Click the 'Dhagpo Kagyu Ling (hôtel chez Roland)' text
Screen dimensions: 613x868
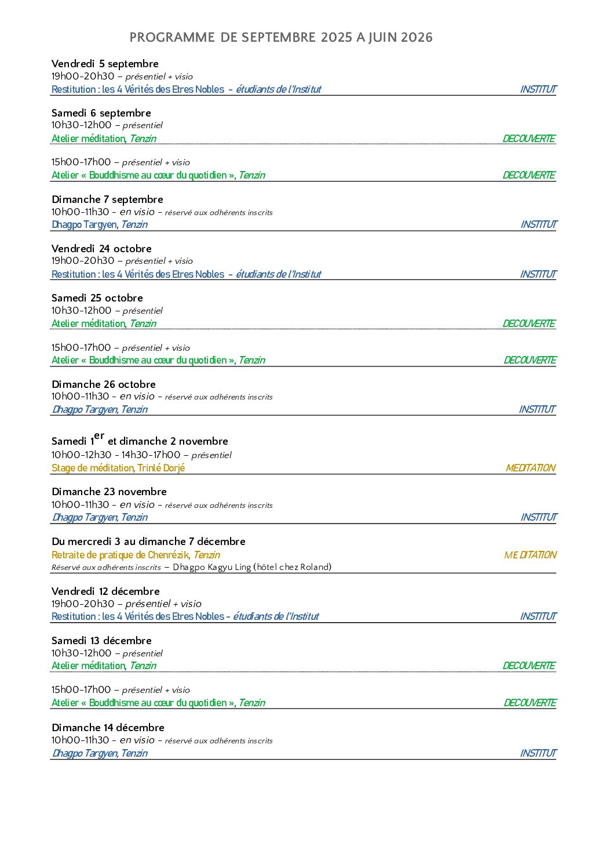click(252, 567)
